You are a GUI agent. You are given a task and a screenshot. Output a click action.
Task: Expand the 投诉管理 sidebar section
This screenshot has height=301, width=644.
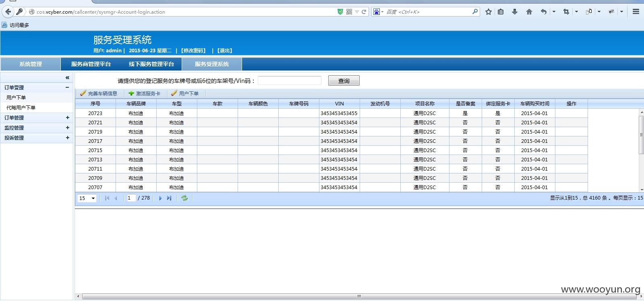(x=67, y=138)
